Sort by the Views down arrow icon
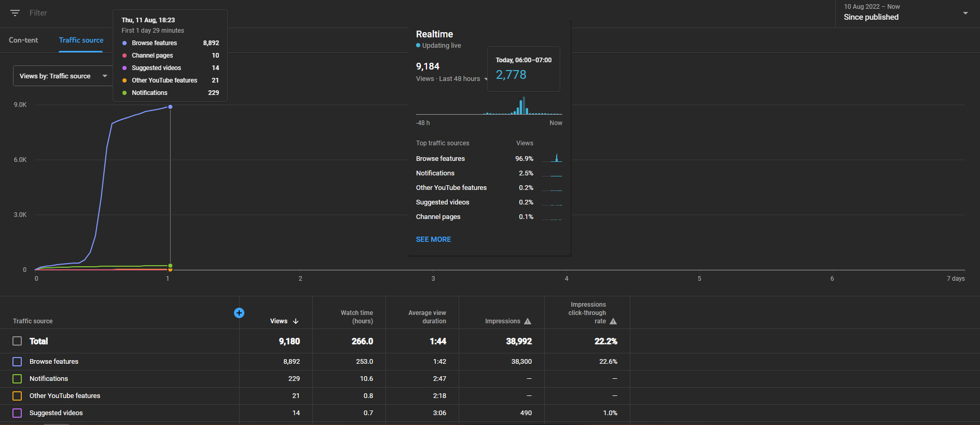 click(x=296, y=321)
